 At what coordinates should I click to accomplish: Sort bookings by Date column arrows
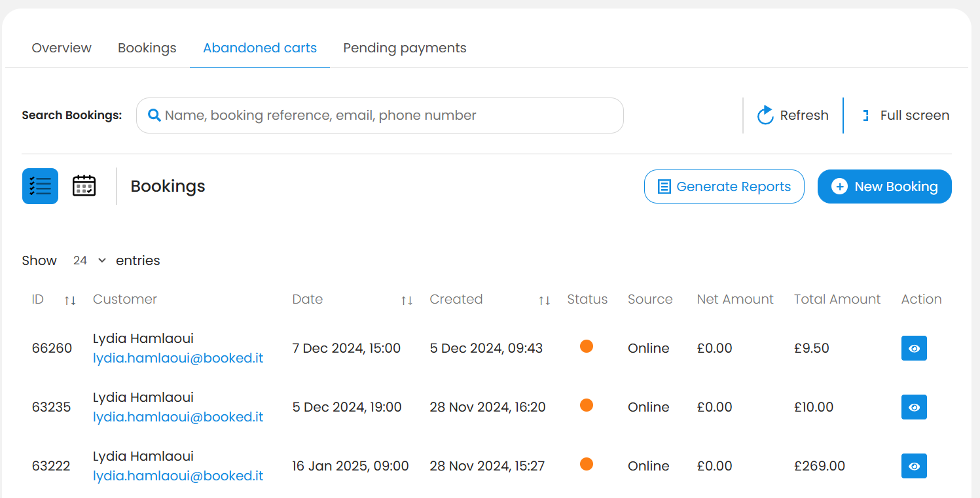pos(407,300)
